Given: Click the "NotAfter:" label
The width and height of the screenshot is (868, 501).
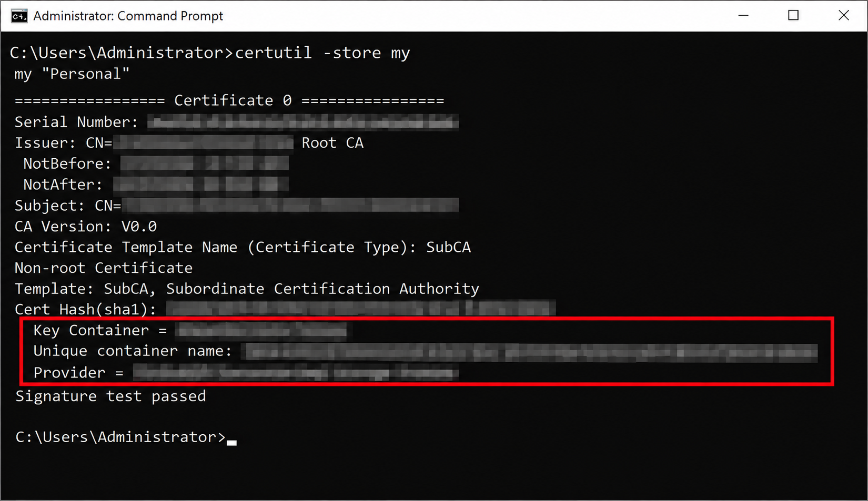Looking at the screenshot, I should (x=63, y=185).
